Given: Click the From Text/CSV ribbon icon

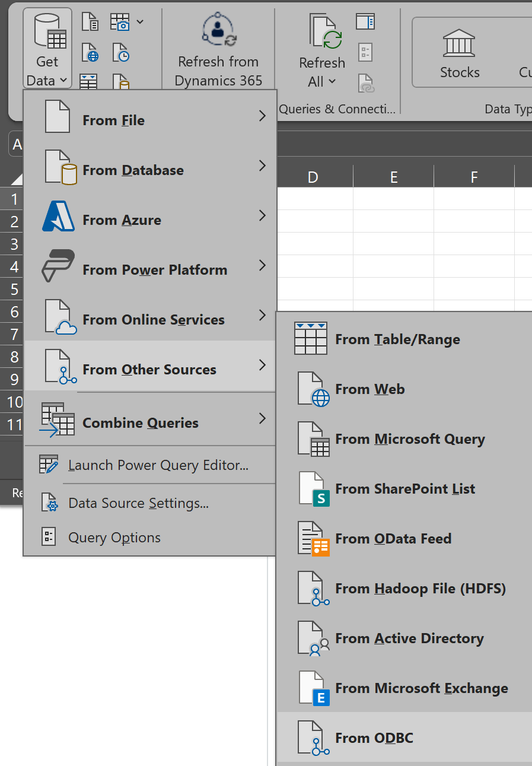Looking at the screenshot, I should tap(90, 22).
